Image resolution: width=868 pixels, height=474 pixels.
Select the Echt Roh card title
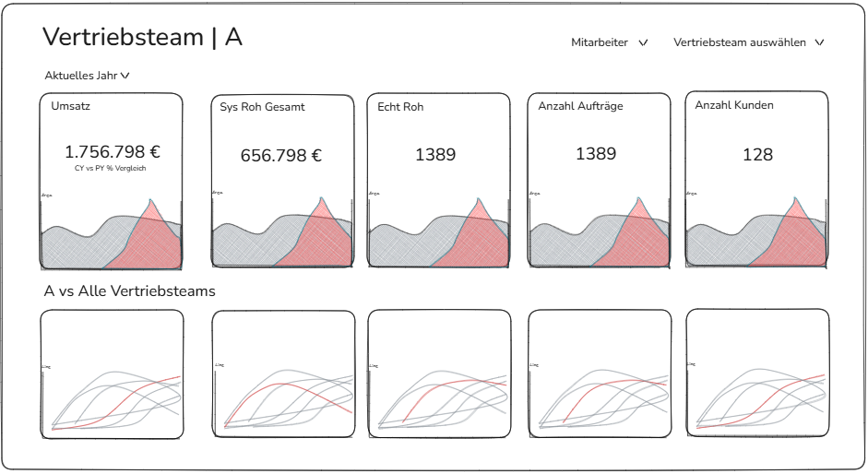400,107
